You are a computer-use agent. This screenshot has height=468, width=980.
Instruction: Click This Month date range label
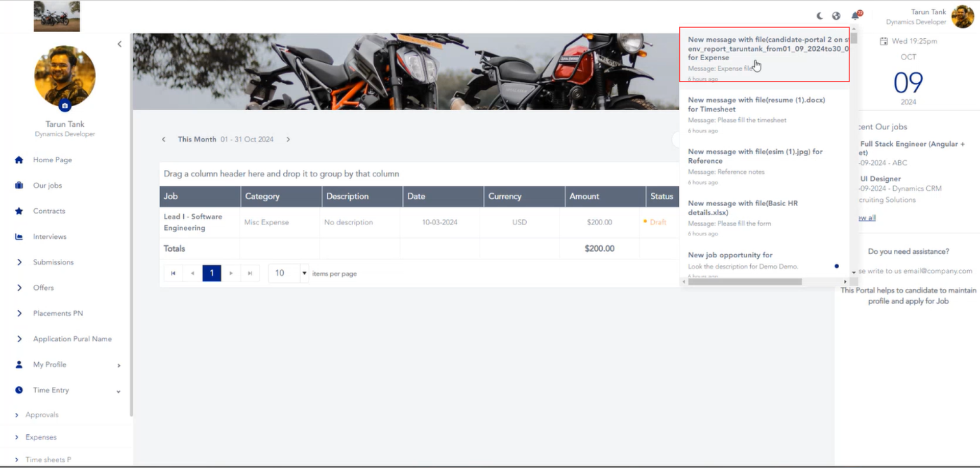[x=226, y=139]
